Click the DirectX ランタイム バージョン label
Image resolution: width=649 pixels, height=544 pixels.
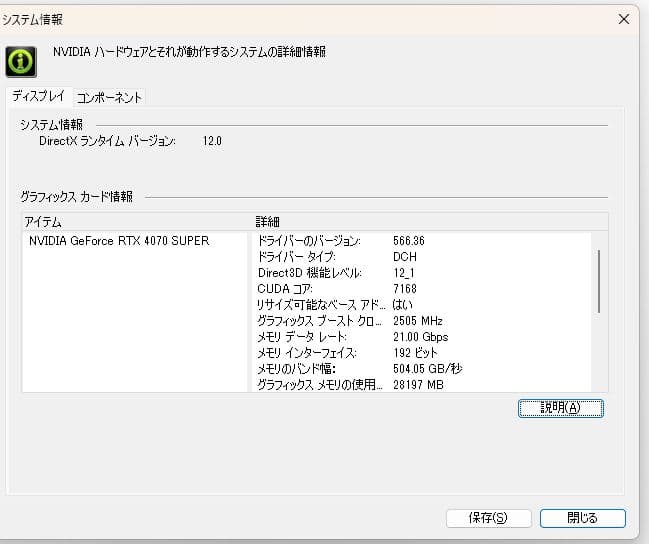coord(107,141)
